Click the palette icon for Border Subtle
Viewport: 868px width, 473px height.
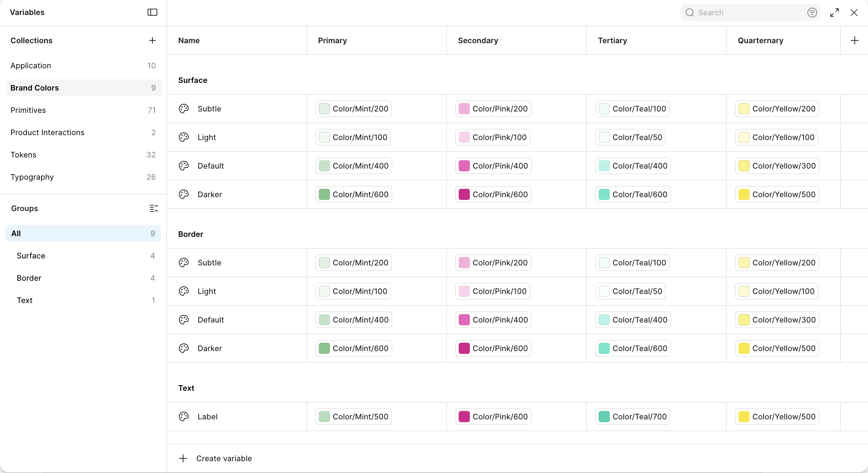tap(184, 263)
